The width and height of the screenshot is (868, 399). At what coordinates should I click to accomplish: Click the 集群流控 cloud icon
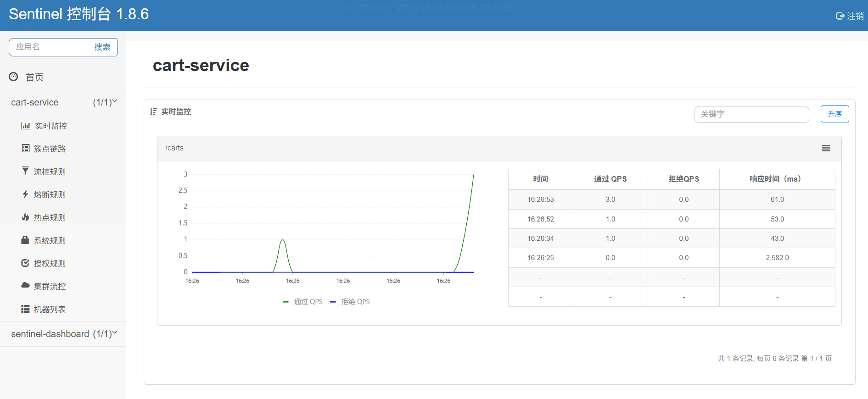[x=25, y=285]
